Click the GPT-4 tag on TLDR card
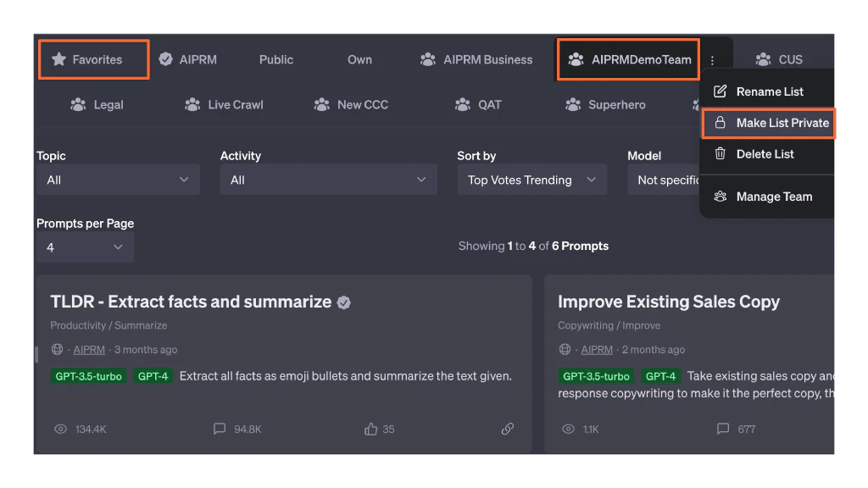 coord(153,376)
